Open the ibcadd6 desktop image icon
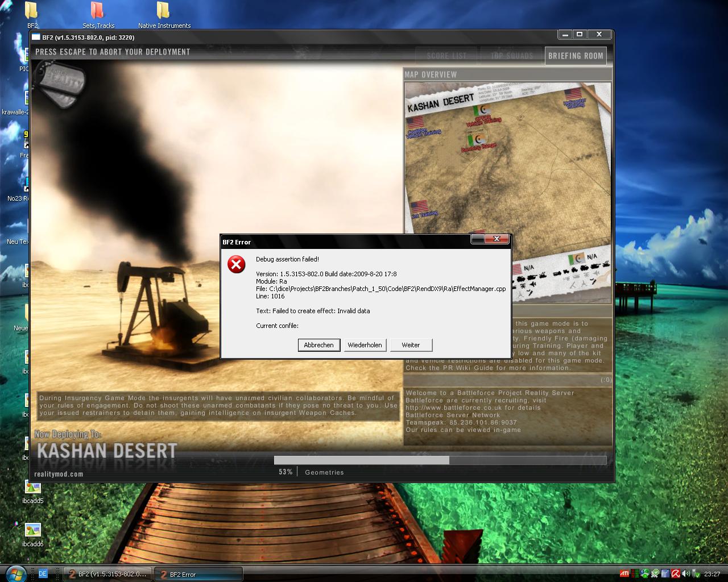 [32, 531]
